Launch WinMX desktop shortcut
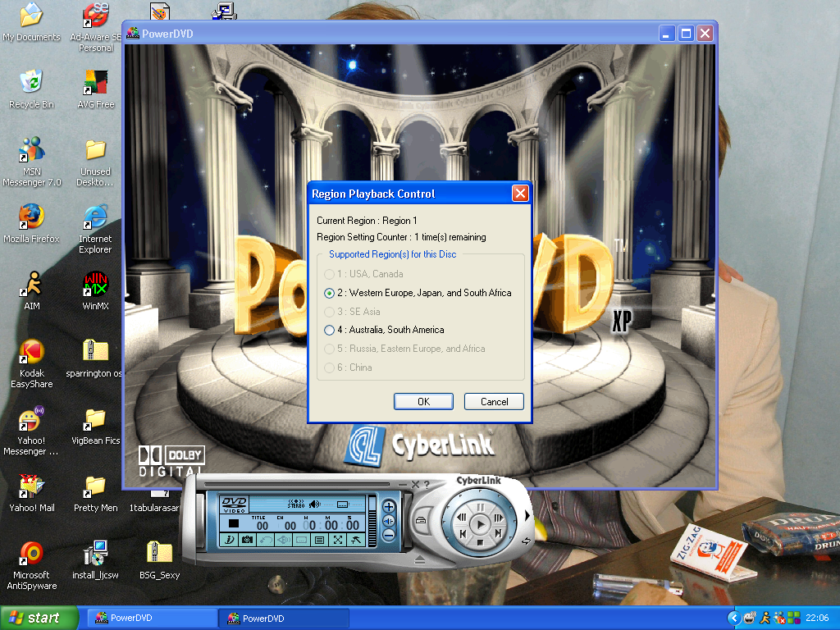The image size is (840, 630). pyautogui.click(x=95, y=291)
